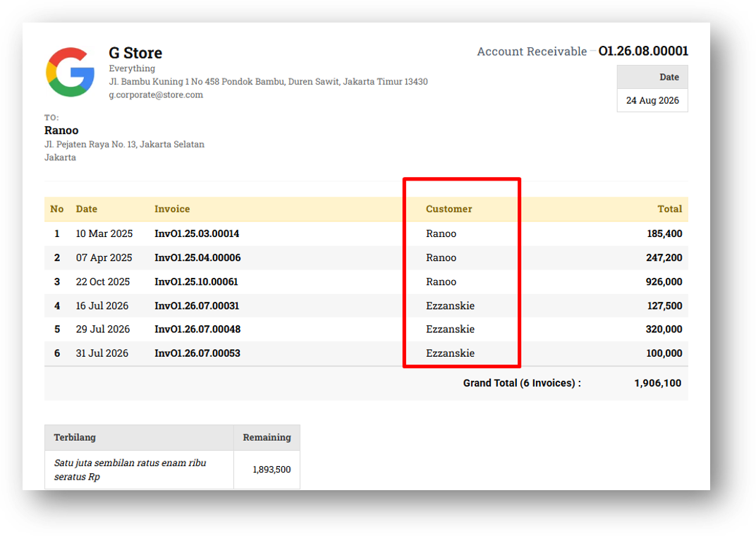The width and height of the screenshot is (756, 536).
Task: Click the date 07 Apr 2025
Action: (x=104, y=257)
